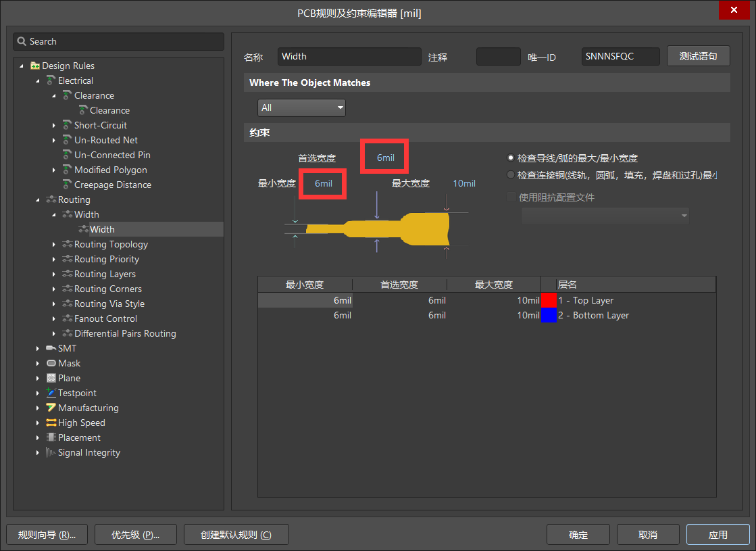
Task: Select 检查连接铜 radio option
Action: 511,174
